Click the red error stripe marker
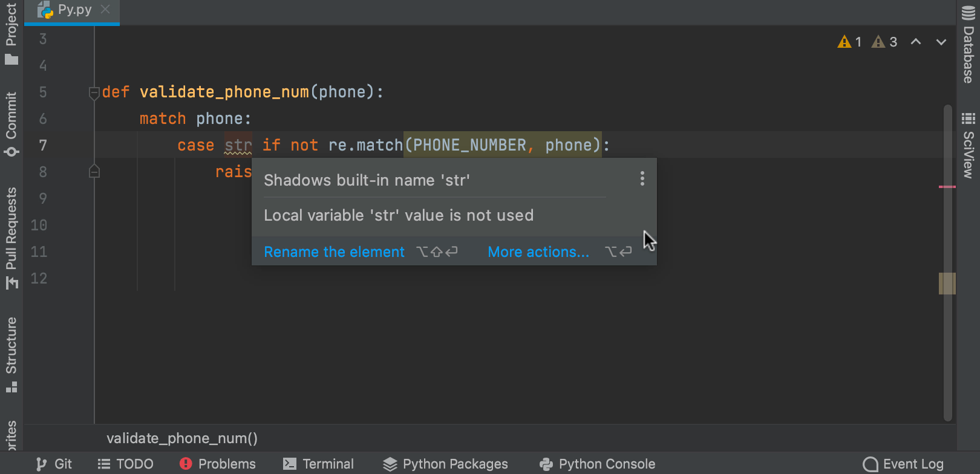 [x=947, y=187]
